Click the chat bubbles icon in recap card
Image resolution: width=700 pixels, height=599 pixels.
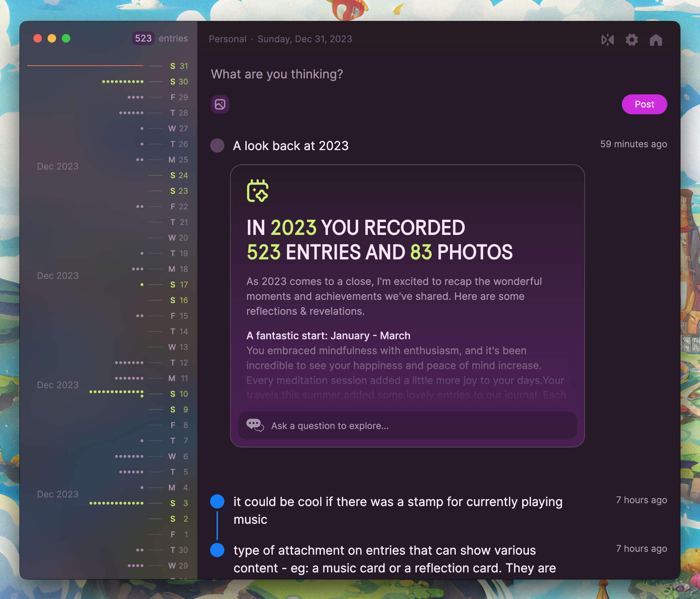[x=255, y=425]
